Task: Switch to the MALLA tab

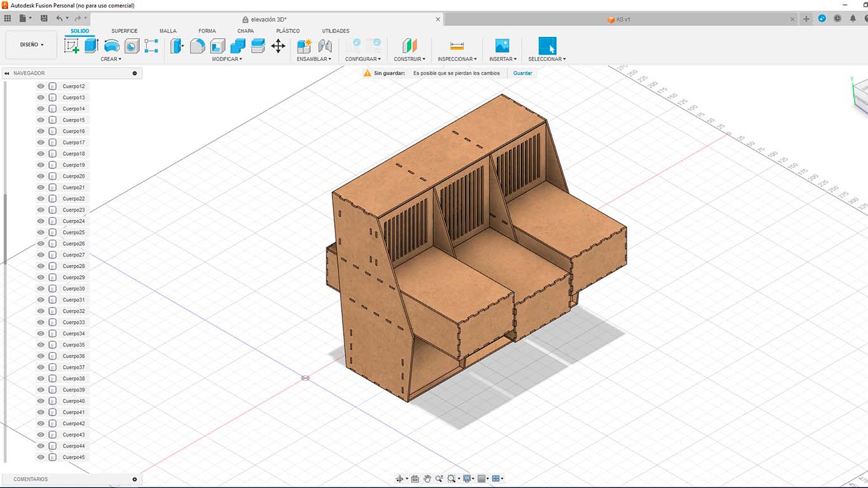Action: (x=168, y=31)
